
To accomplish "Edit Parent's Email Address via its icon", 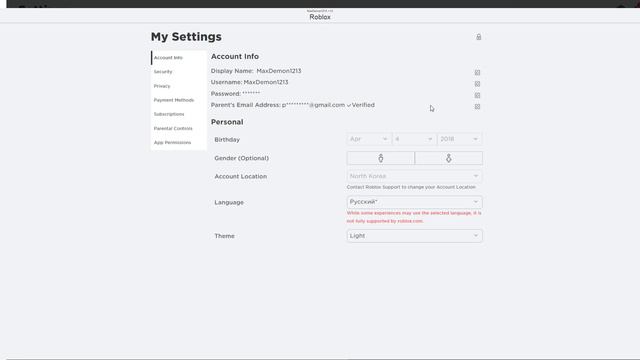I will tap(477, 107).
